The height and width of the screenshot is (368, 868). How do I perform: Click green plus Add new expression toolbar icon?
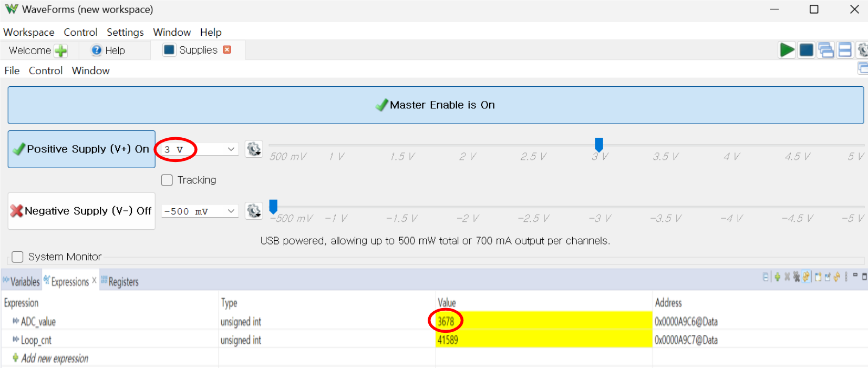point(778,277)
